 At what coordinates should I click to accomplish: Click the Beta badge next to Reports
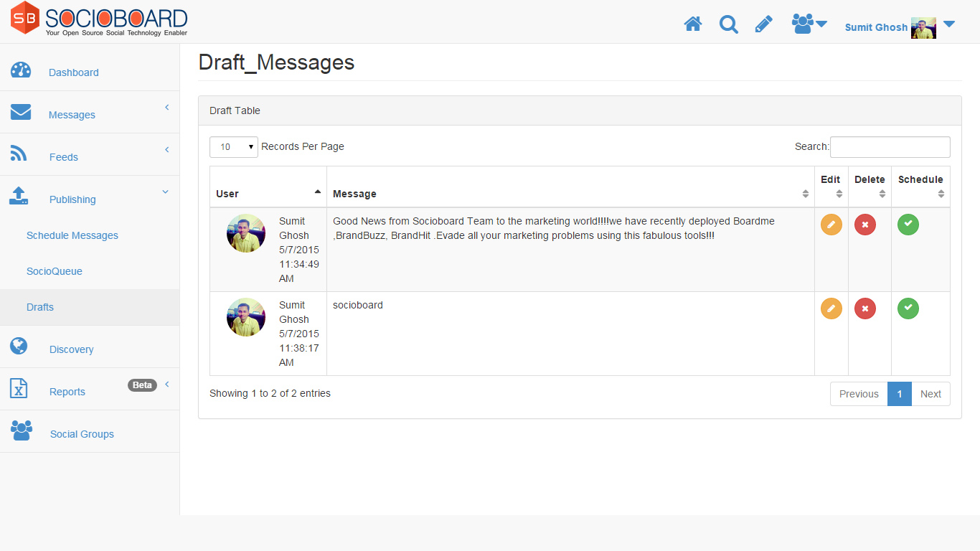pyautogui.click(x=142, y=385)
